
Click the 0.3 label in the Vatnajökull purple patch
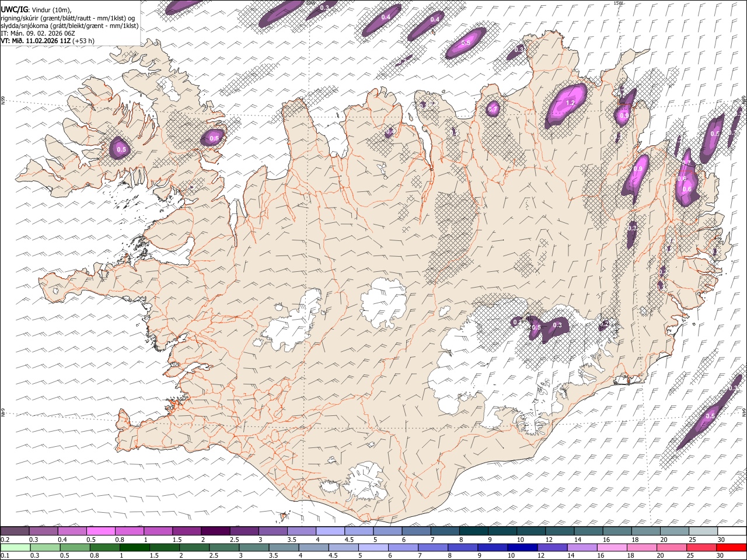pyautogui.click(x=557, y=325)
